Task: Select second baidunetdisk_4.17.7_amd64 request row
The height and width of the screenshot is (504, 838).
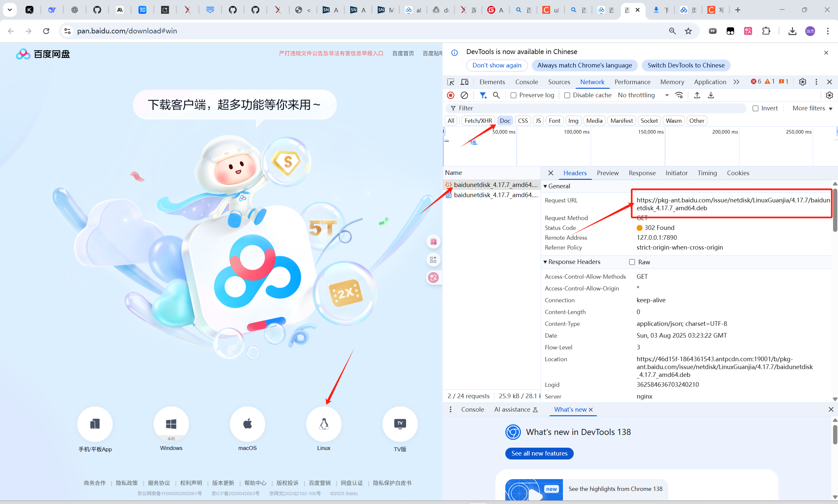Action: pyautogui.click(x=492, y=195)
